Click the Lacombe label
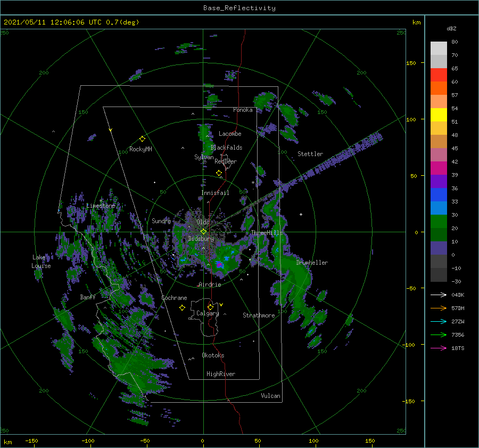This screenshot has width=479, height=448. (x=230, y=134)
